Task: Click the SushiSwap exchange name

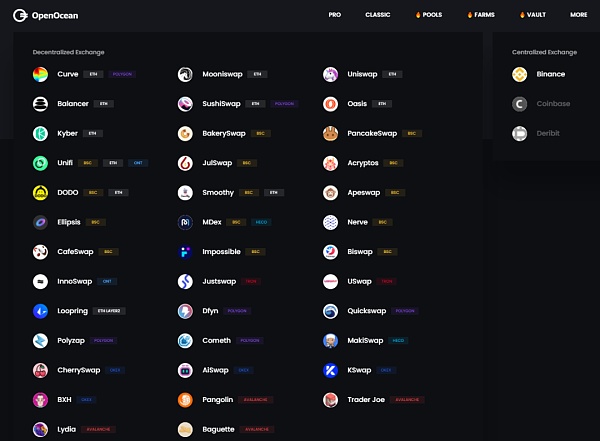Action: tap(221, 104)
